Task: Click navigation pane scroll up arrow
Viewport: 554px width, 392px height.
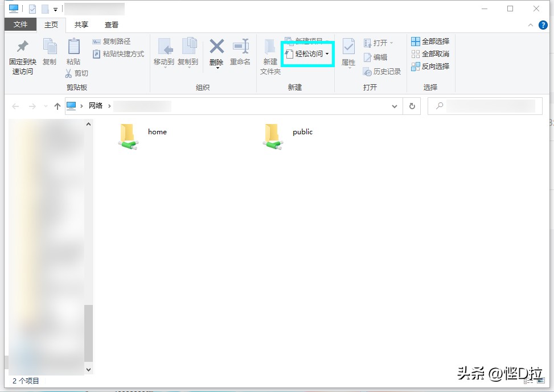Action: pos(88,124)
